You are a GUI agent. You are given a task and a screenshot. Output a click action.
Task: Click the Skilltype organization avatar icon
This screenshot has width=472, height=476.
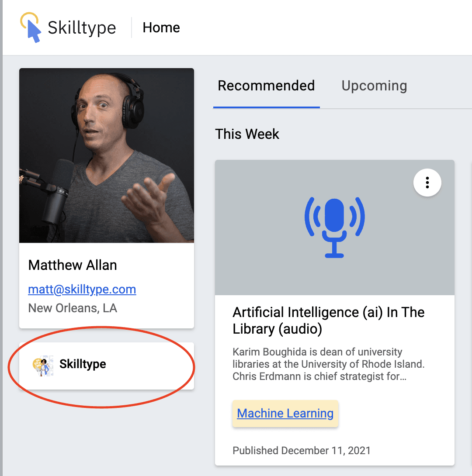(x=43, y=366)
